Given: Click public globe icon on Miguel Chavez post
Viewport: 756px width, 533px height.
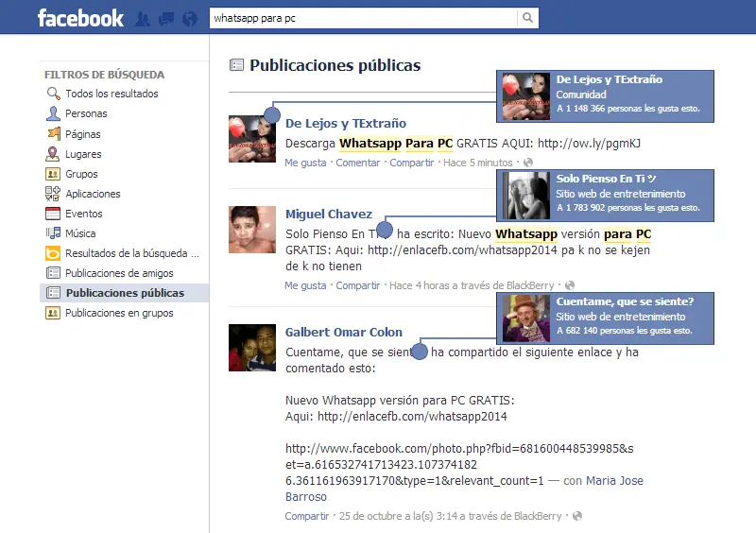Looking at the screenshot, I should (570, 285).
